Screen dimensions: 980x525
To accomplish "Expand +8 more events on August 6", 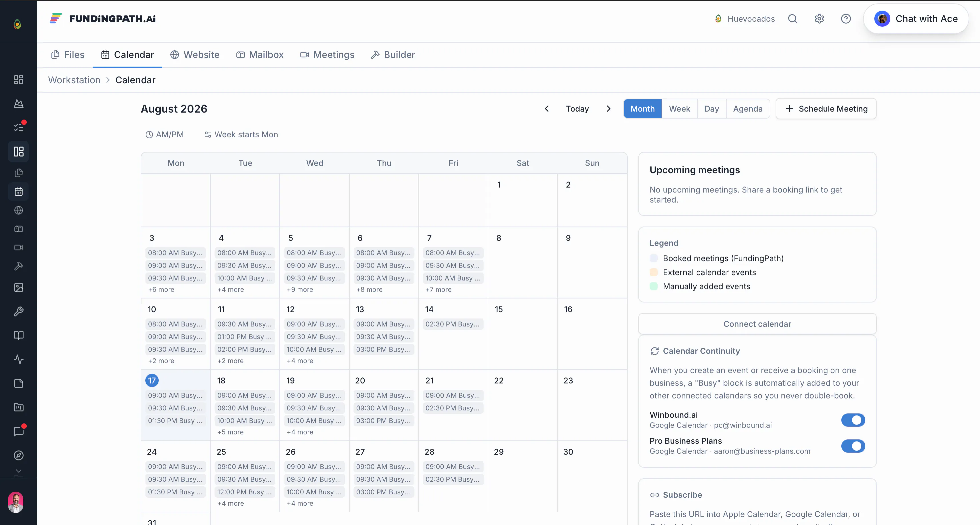I will [x=369, y=290].
